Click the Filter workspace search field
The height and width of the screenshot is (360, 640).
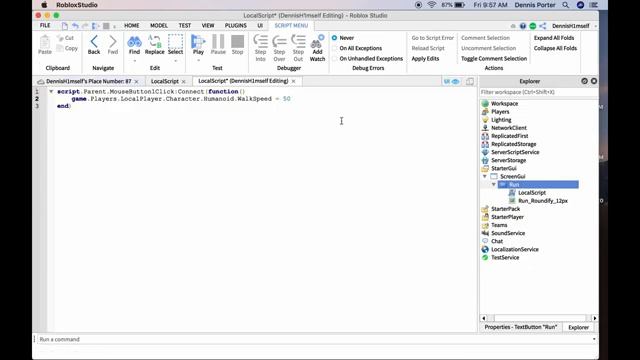[x=538, y=92]
